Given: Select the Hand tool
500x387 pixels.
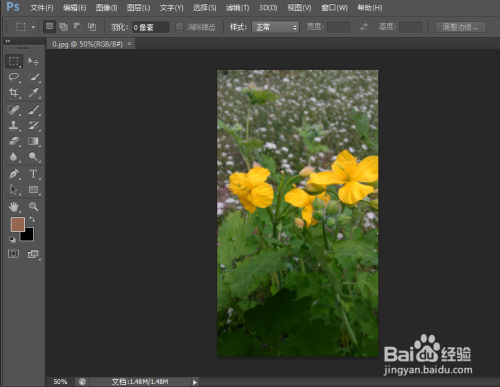Looking at the screenshot, I should 14,207.
